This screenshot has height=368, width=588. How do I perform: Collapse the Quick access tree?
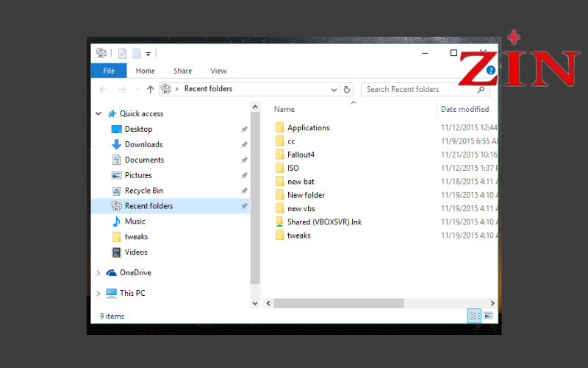[x=98, y=113]
